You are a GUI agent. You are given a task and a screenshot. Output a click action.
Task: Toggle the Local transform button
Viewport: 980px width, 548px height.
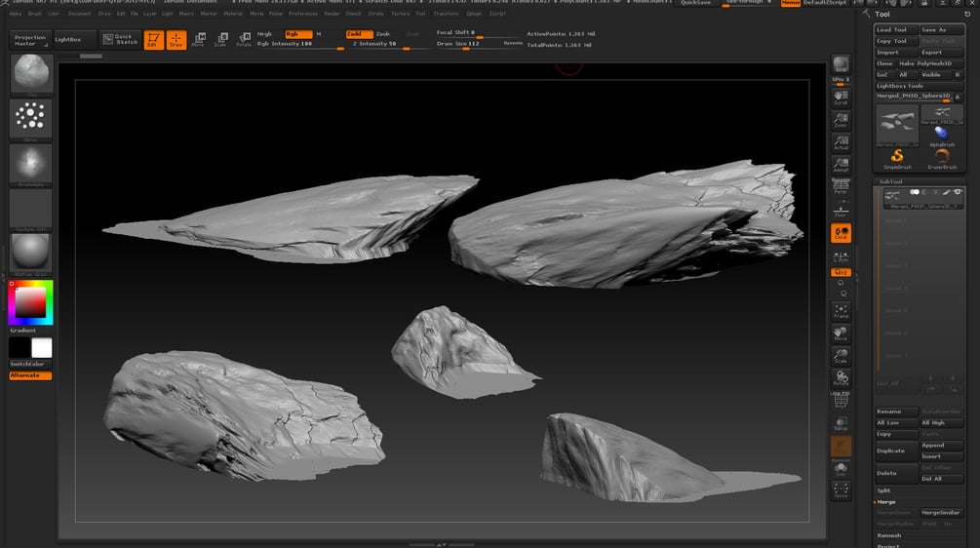pyautogui.click(x=840, y=232)
